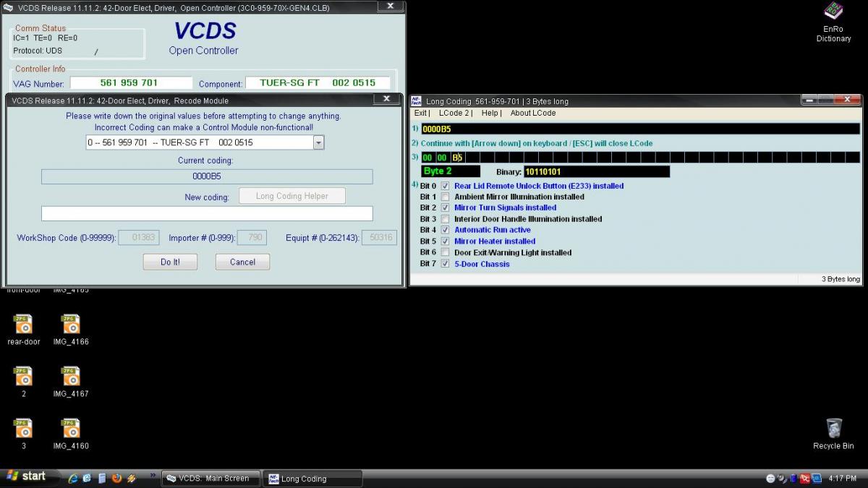Screen dimensions: 868x488
Task: Click the Protocol: UDS status text
Action: click(38, 51)
